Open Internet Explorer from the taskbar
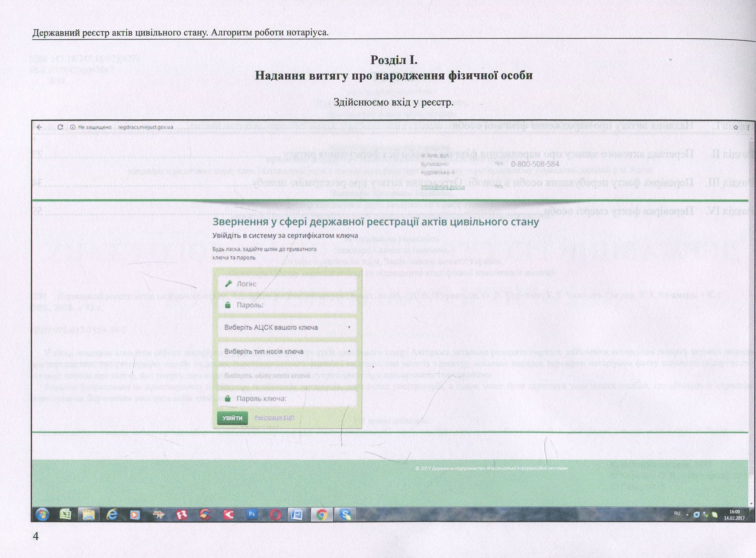Image resolution: width=756 pixels, height=558 pixels. 112,514
